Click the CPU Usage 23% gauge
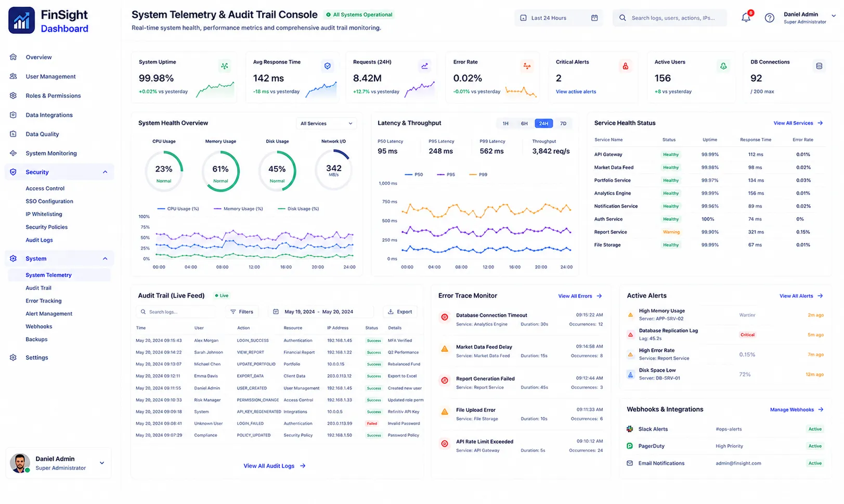 (x=164, y=171)
